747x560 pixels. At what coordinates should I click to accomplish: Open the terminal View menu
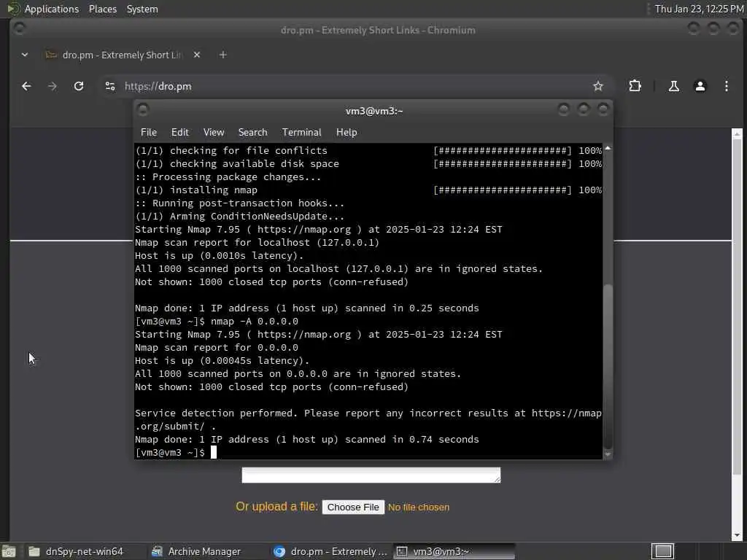coord(214,133)
